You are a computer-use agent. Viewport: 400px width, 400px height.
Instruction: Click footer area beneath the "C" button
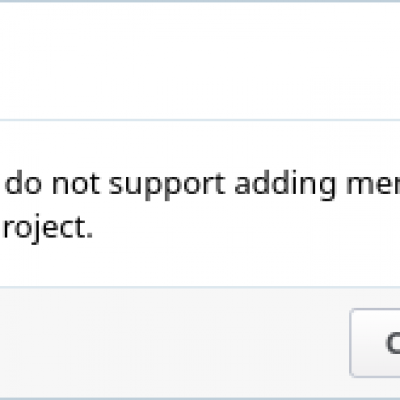point(375,387)
